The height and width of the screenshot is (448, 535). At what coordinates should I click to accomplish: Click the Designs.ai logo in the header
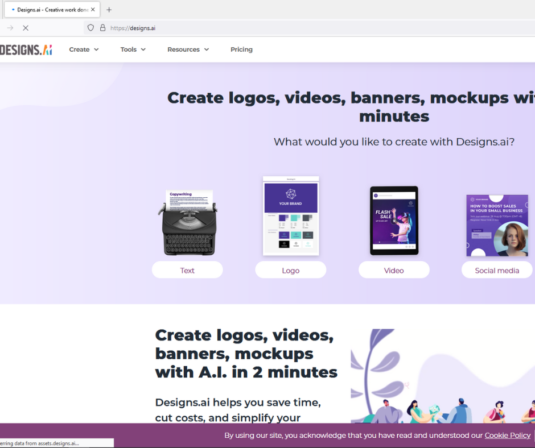(x=26, y=50)
